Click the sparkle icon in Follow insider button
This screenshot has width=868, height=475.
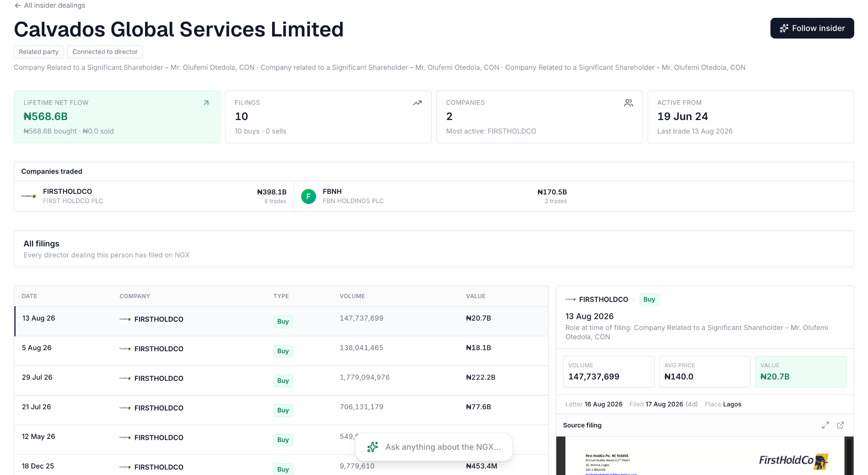click(784, 28)
